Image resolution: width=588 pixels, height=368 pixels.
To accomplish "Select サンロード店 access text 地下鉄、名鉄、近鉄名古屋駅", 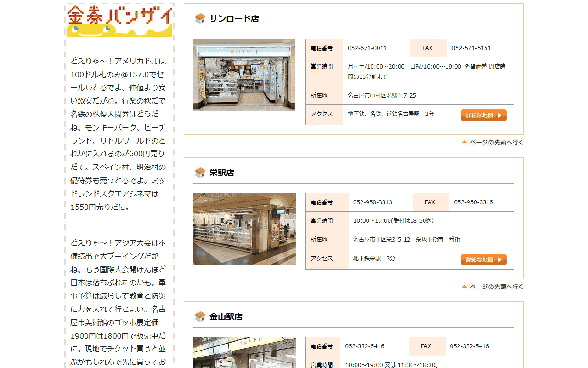I will (x=384, y=114).
